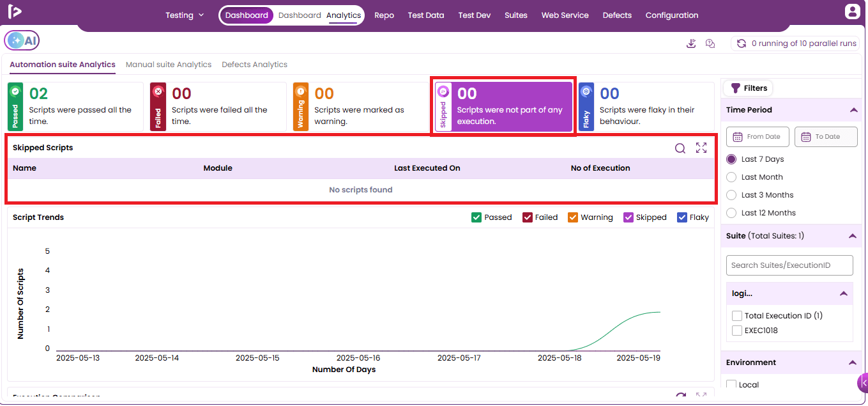Collapse the logi... suite group

coord(844,293)
